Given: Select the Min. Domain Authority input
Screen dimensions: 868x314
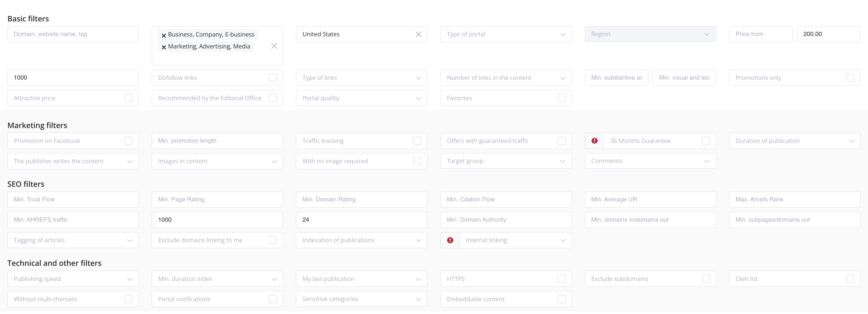Looking at the screenshot, I should [506, 220].
